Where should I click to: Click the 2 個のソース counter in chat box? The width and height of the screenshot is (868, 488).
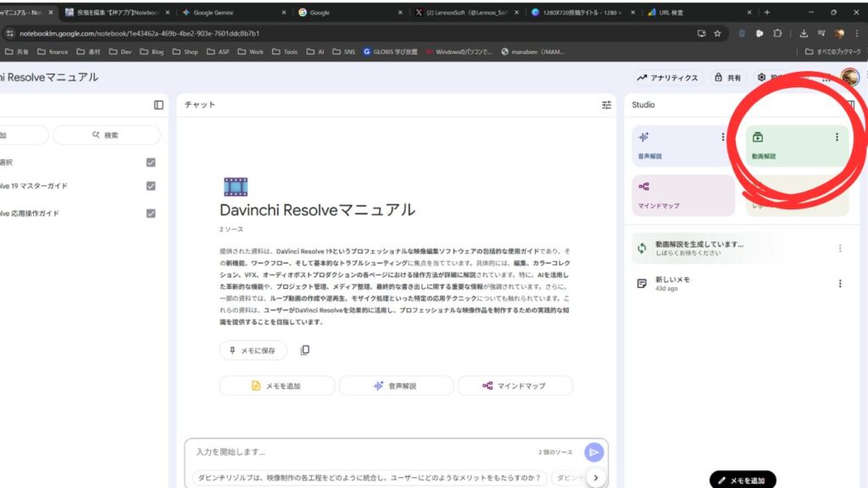pyautogui.click(x=555, y=452)
